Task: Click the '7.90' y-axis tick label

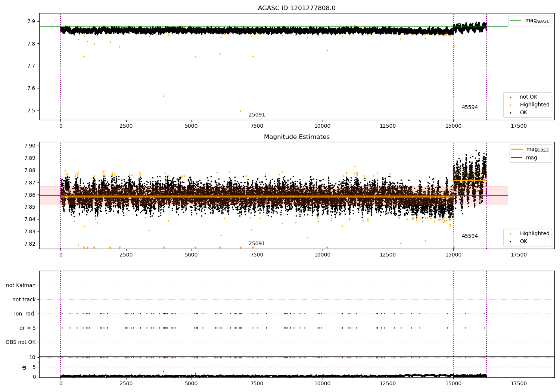Action: coord(29,146)
